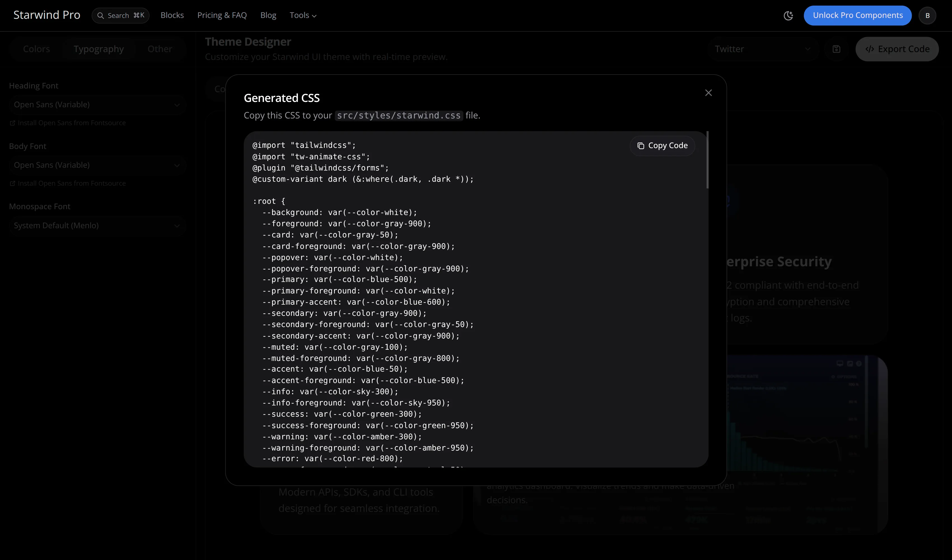Click 'Generated CSS' dialog title
The width and height of the screenshot is (952, 560).
[x=282, y=98]
